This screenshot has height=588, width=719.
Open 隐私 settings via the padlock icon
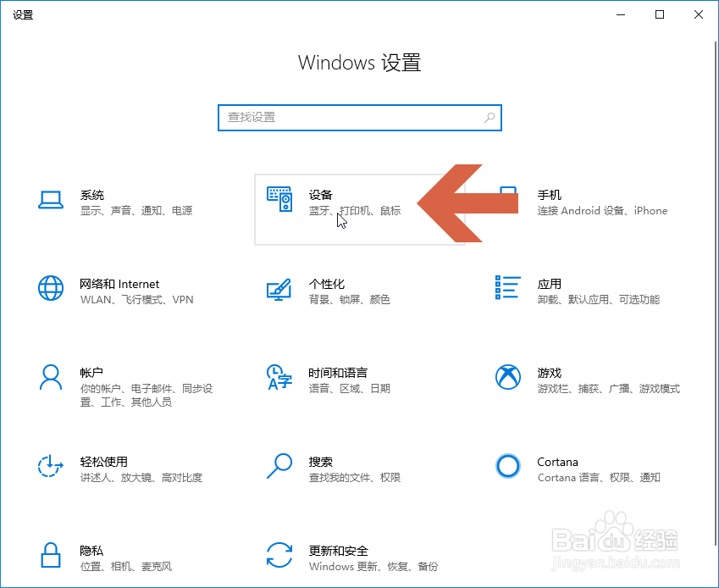tap(51, 557)
